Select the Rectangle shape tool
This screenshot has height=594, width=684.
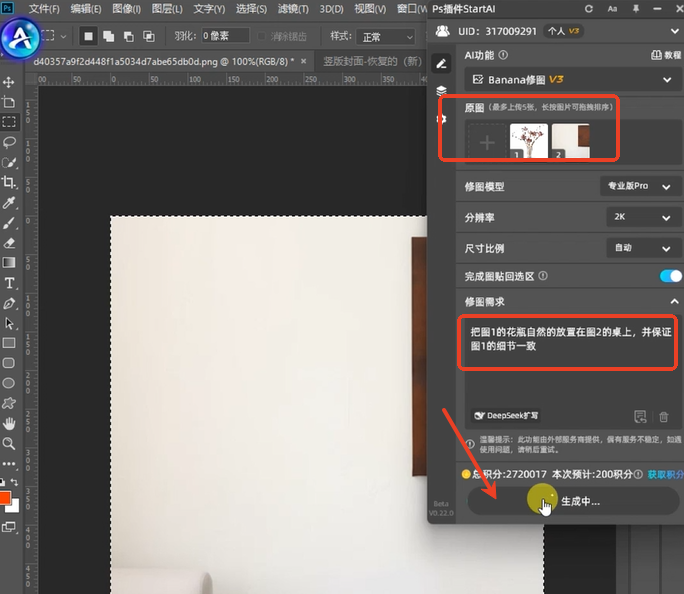(x=9, y=343)
